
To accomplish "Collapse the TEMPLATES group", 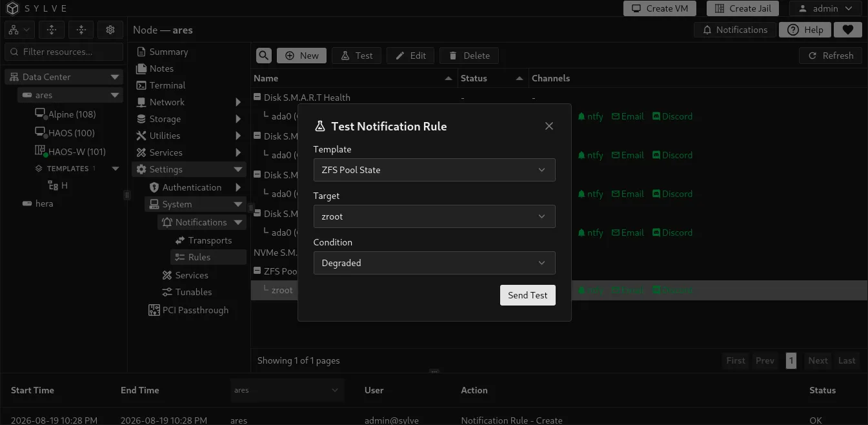I will (x=116, y=169).
